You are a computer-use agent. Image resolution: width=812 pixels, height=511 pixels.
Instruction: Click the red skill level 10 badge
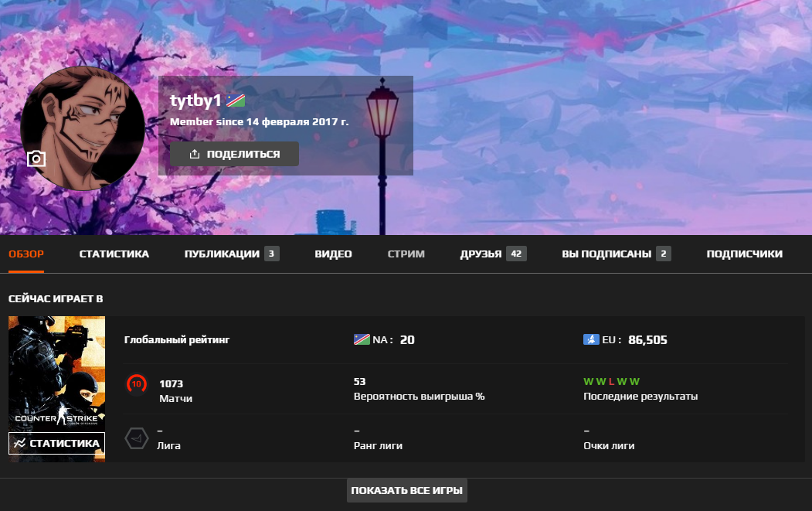[x=136, y=384]
